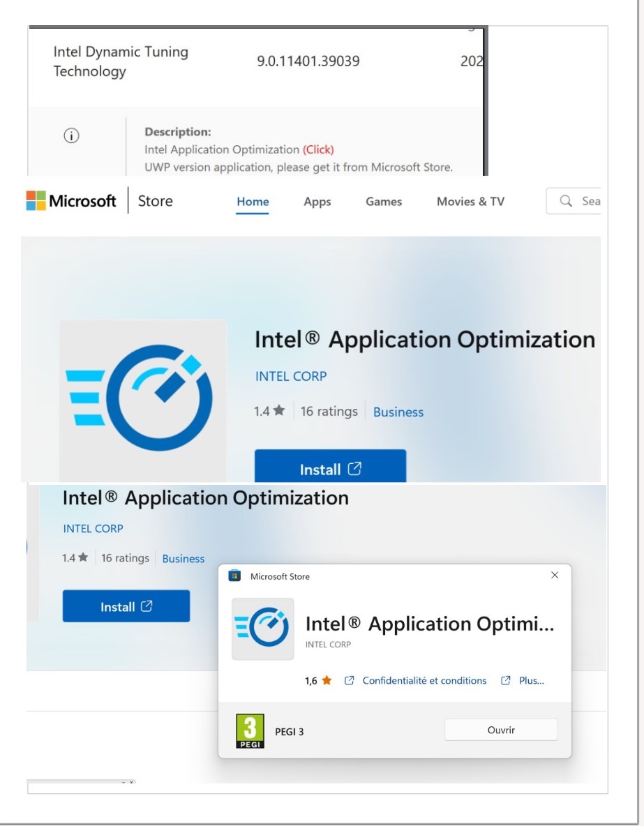Open Business link in lower listing
644x826 pixels.
coord(184,558)
